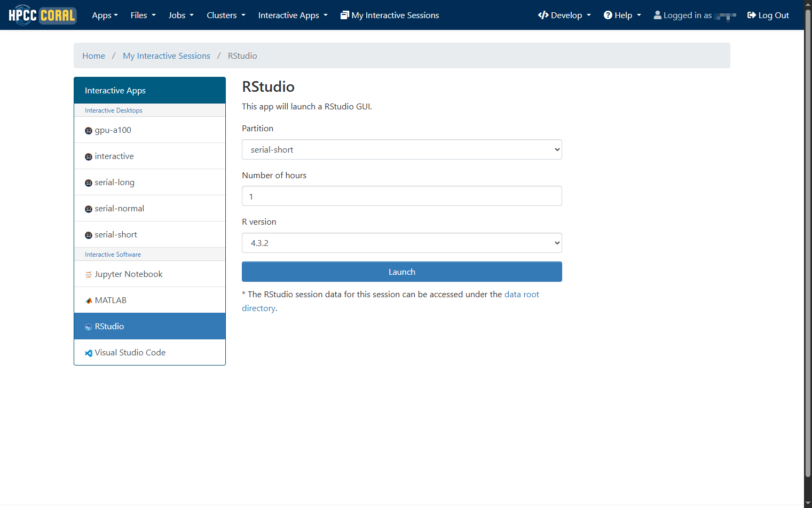
Task: Click the 'Number of hours' label
Action: coord(274,175)
